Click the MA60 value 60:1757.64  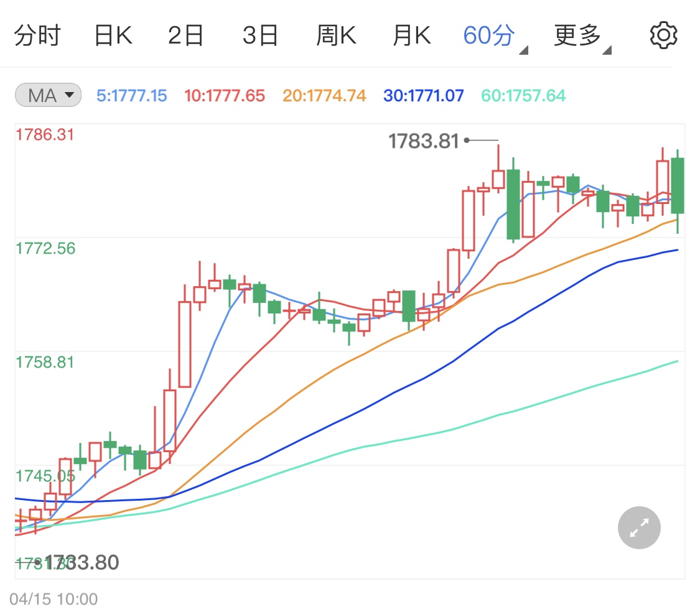pos(523,96)
